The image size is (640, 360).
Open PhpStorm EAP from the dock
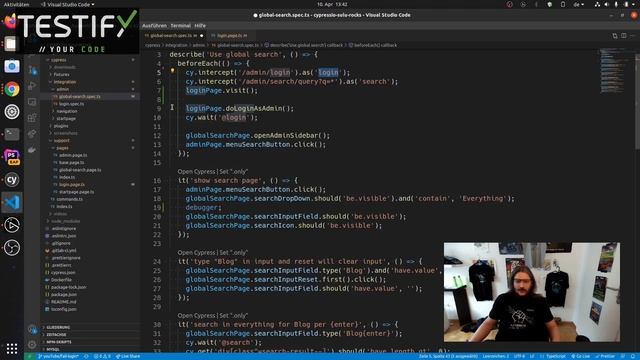pos(12,157)
